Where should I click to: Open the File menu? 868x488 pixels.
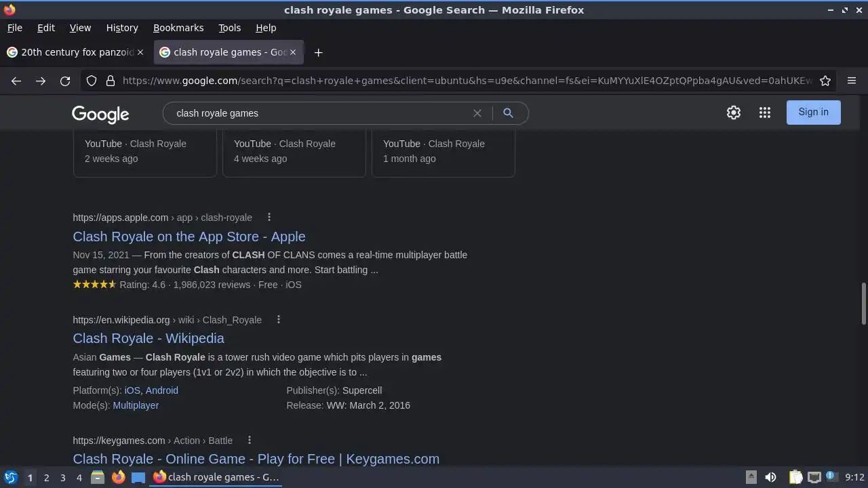[x=15, y=28]
